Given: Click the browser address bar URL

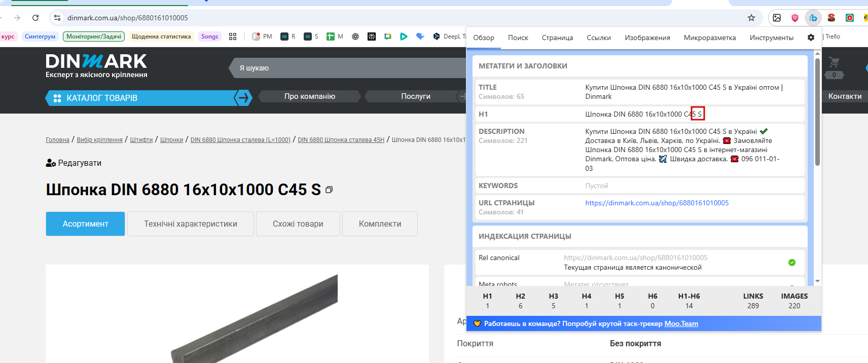Looking at the screenshot, I should pyautogui.click(x=128, y=18).
